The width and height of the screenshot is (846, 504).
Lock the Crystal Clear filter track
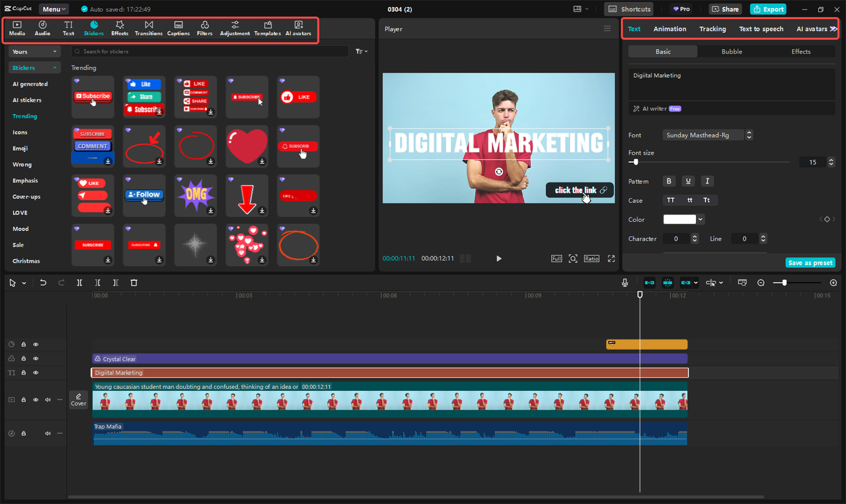point(23,359)
